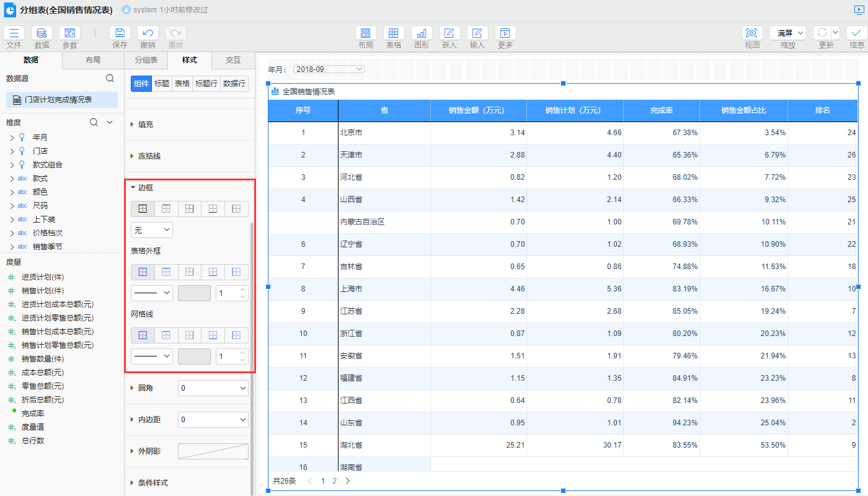
Task: Search data source with magnifier icon
Action: (110, 78)
